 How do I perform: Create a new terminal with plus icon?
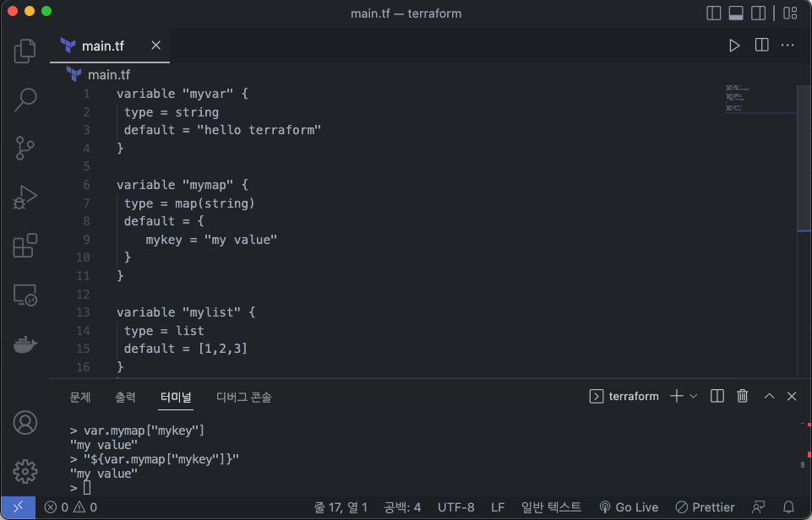point(676,397)
